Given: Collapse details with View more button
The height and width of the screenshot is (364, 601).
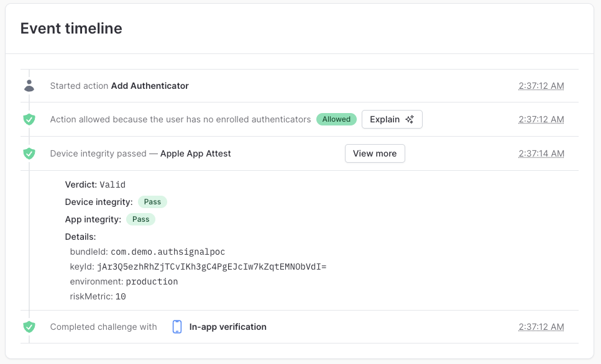Looking at the screenshot, I should (x=375, y=153).
